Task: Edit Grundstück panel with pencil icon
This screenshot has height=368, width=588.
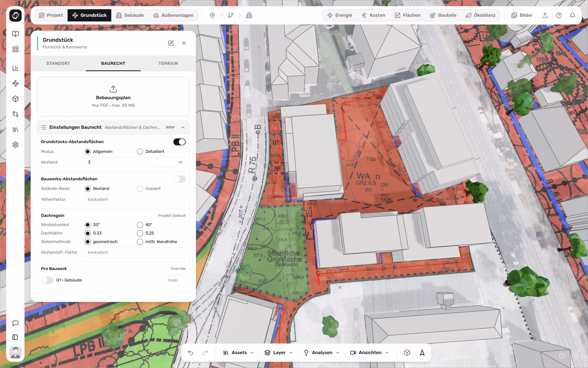Action: point(171,43)
